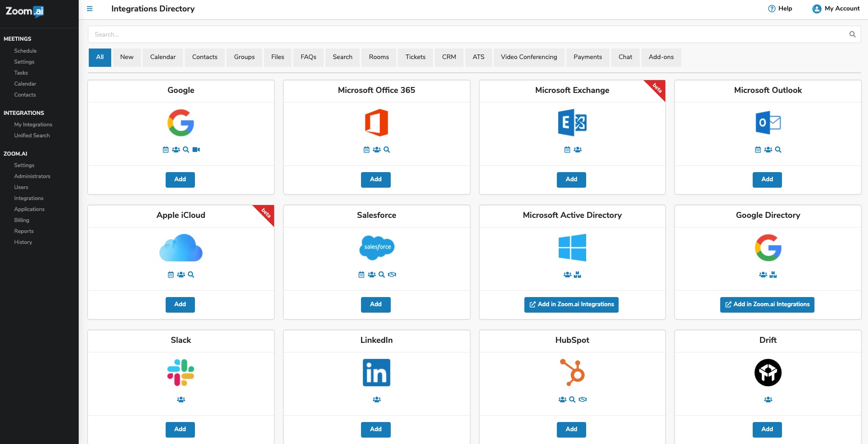Viewport: 868px width, 444px height.
Task: Open the My Account menu
Action: coord(836,9)
